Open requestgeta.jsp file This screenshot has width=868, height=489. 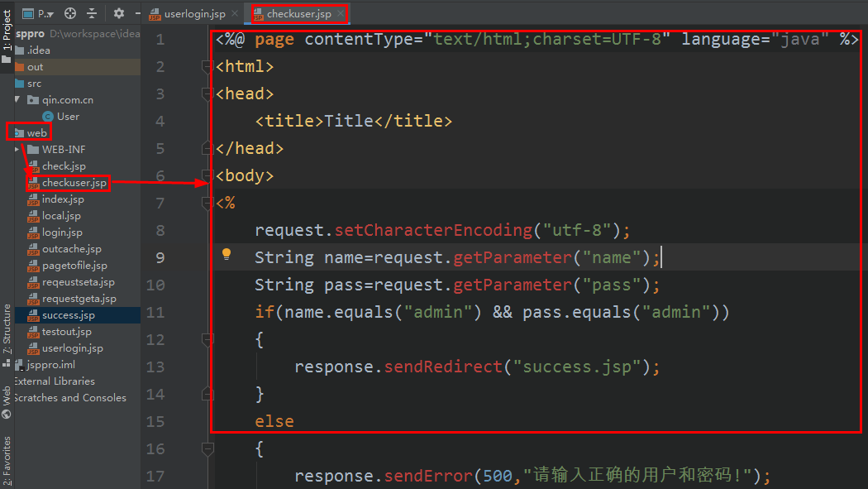click(79, 299)
